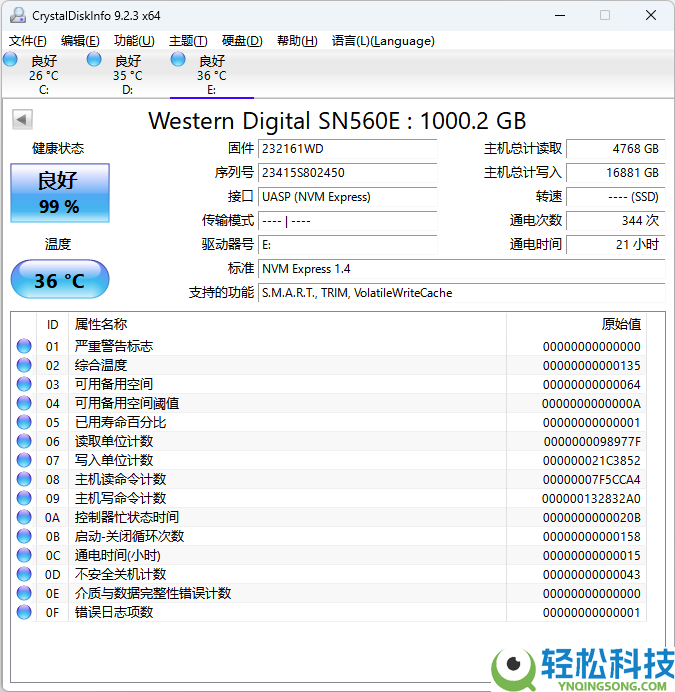The width and height of the screenshot is (675, 692).
Task: Click the ID column header
Action: pos(53,325)
